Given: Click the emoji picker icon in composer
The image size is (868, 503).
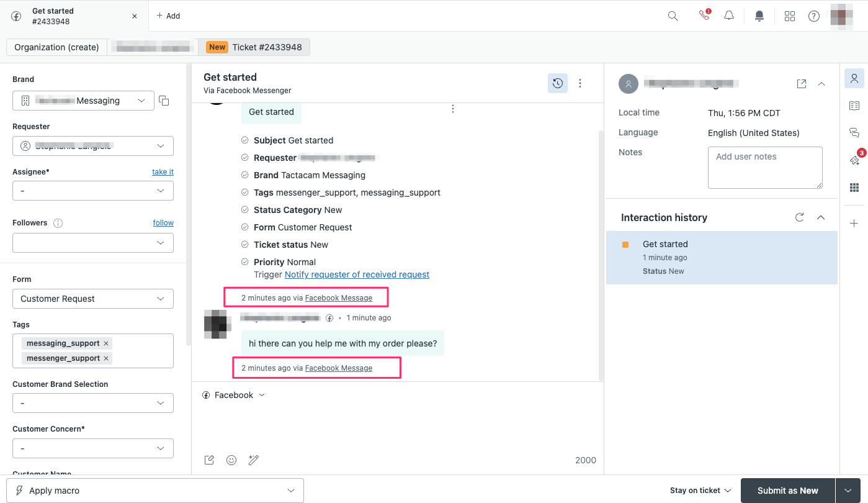Looking at the screenshot, I should (231, 460).
